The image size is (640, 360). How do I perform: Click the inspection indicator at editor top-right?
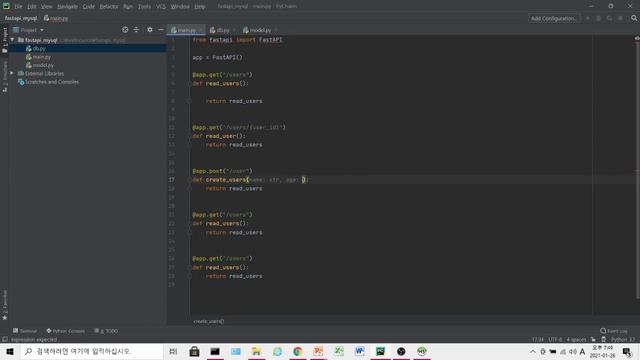(x=637, y=38)
